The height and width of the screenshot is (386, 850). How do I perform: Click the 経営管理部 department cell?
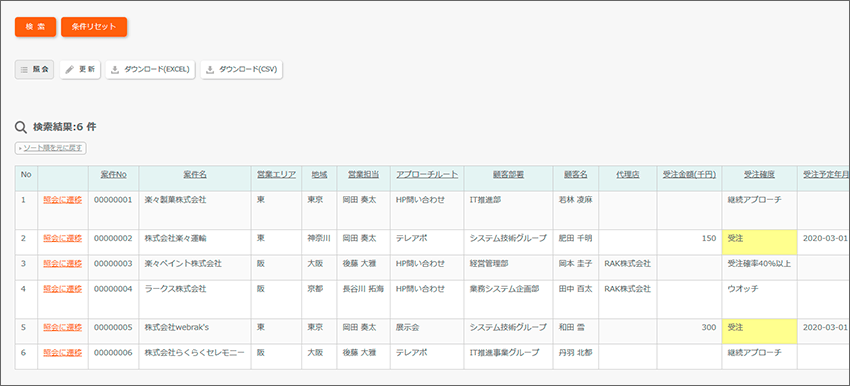point(508,267)
